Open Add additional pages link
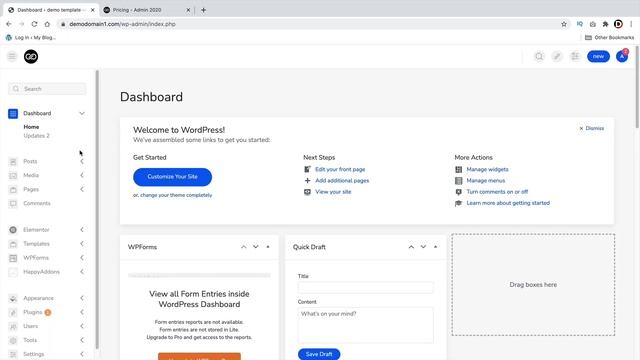Screen dimensions: 640x360 coord(342,180)
